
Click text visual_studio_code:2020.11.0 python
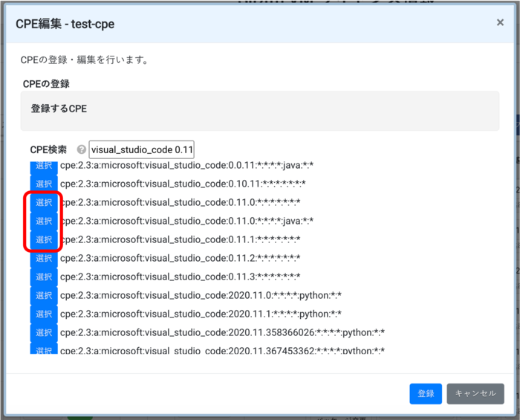201,295
